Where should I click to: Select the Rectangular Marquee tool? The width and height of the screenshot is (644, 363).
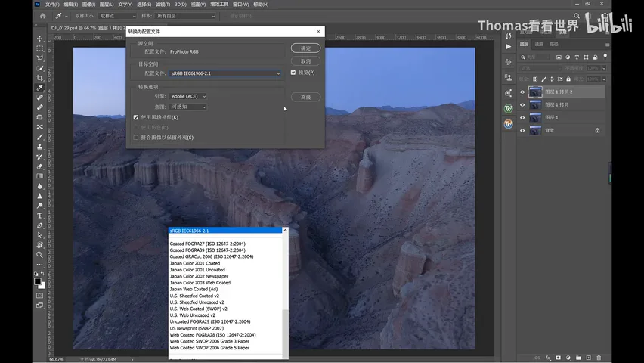coord(40,48)
